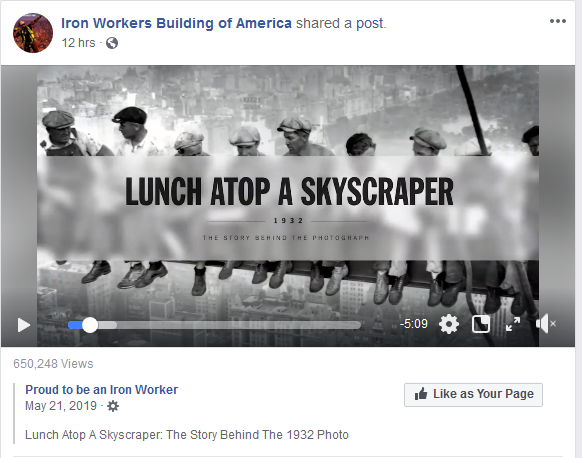Expand video to fullscreen
The width and height of the screenshot is (582, 458).
tap(513, 324)
